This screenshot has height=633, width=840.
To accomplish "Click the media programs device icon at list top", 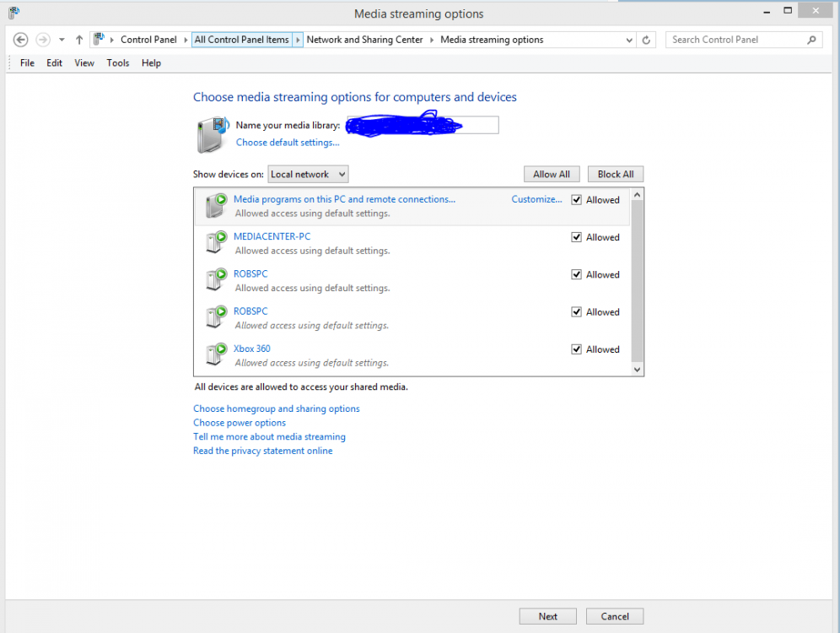I will 215,205.
